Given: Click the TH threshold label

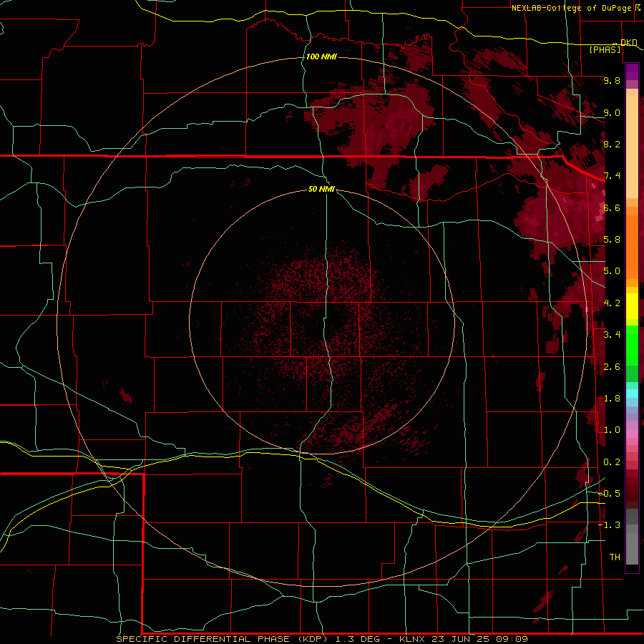Looking at the screenshot, I should pyautogui.click(x=615, y=557).
